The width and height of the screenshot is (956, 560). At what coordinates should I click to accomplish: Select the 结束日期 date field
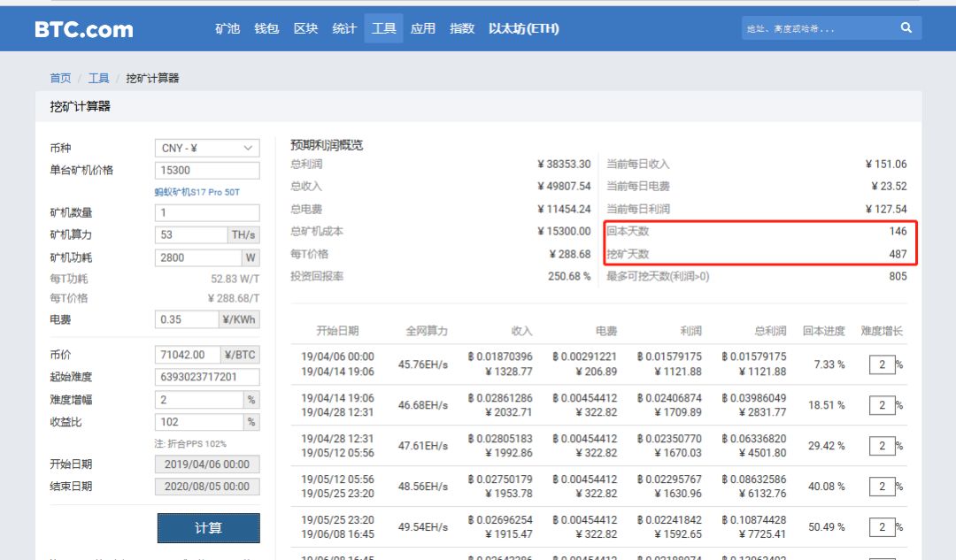pyautogui.click(x=207, y=487)
